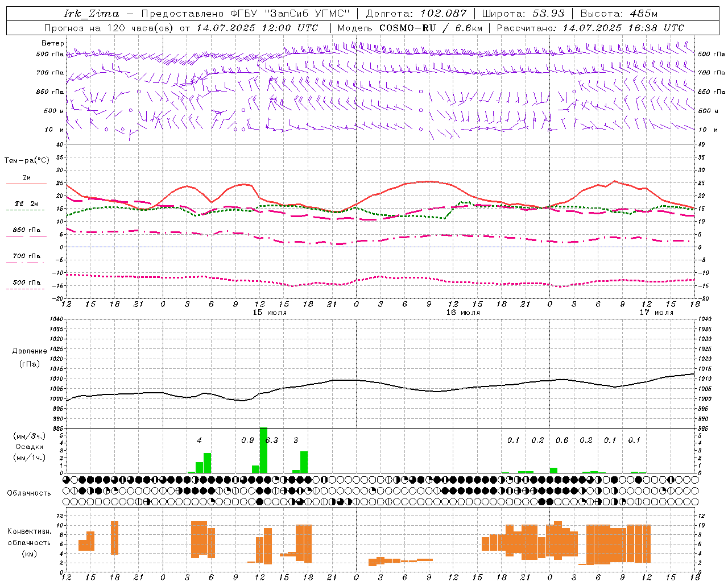Click the 15 июля date label
This screenshot has height=582, width=728.
(270, 313)
